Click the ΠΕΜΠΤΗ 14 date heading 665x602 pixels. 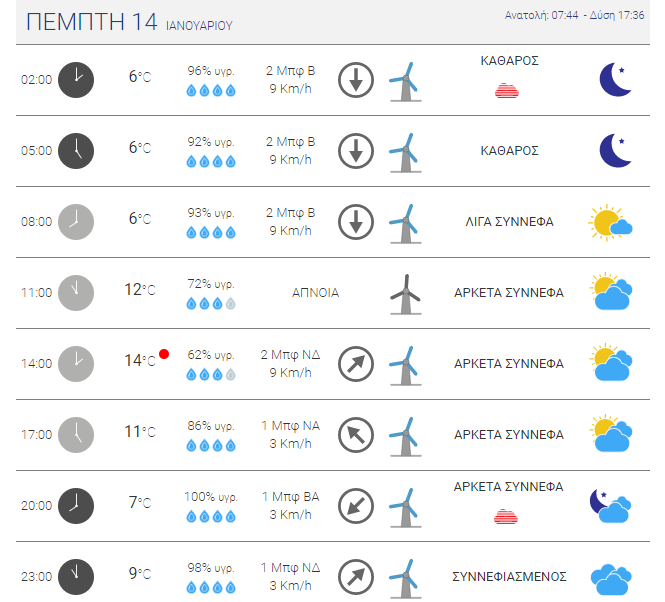(92, 22)
